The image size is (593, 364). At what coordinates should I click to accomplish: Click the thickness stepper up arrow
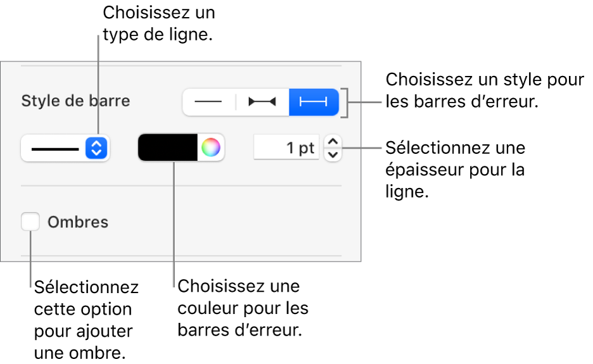(x=333, y=142)
